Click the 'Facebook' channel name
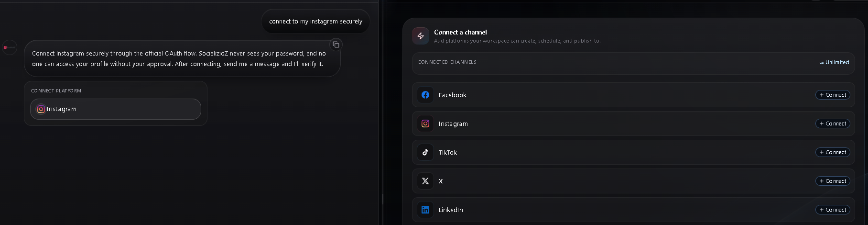868x225 pixels. click(452, 95)
